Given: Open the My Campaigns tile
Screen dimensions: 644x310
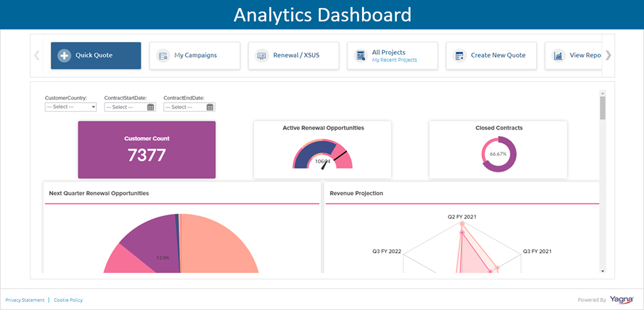Looking at the screenshot, I should (x=195, y=55).
